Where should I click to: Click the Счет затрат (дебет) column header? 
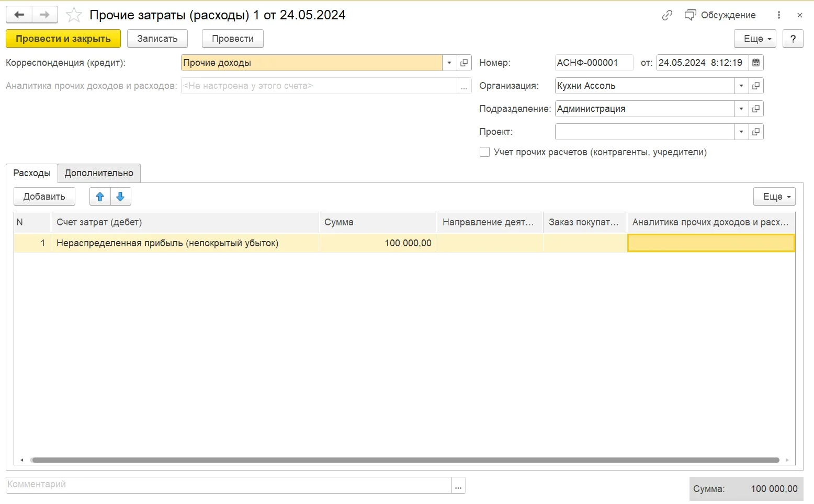(x=185, y=222)
